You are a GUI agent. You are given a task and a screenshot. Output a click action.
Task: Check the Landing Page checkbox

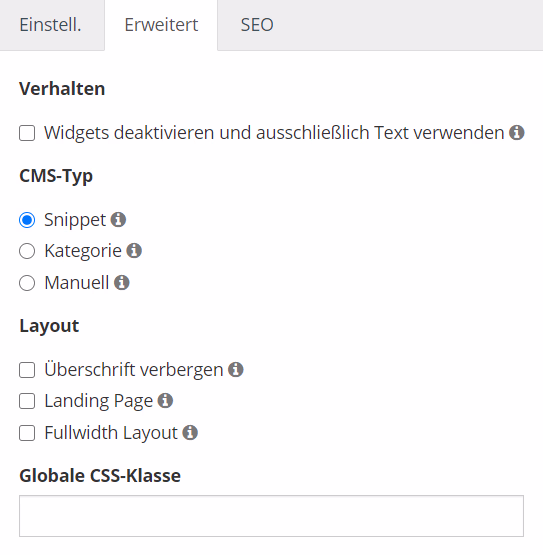pos(27,401)
